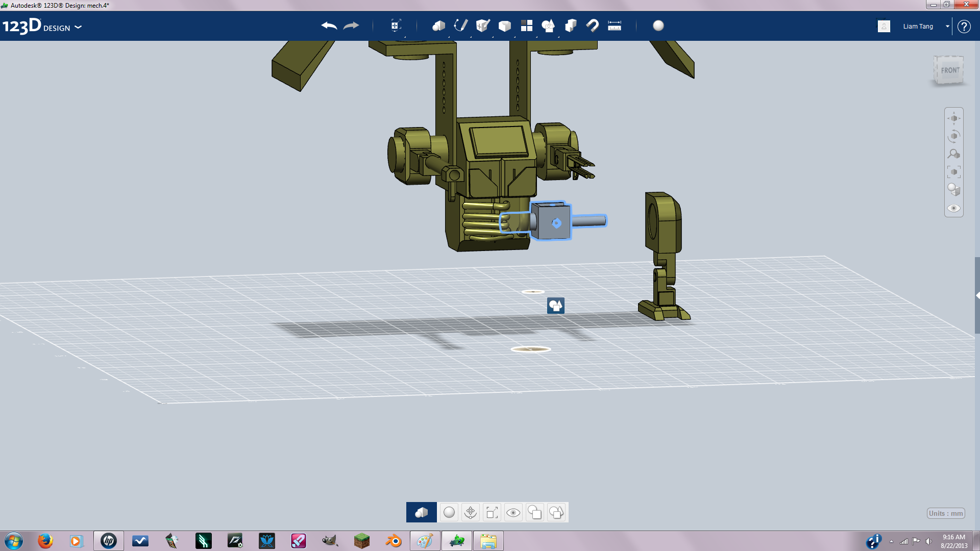Screen dimensions: 980x551
Task: Click the FRONT face of view cube
Action: click(x=950, y=70)
